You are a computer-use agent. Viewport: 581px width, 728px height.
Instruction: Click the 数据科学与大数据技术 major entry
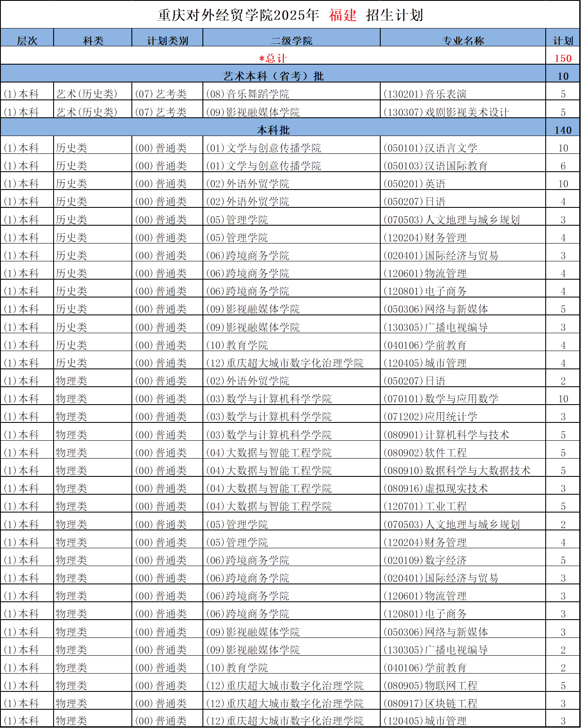[x=457, y=470]
